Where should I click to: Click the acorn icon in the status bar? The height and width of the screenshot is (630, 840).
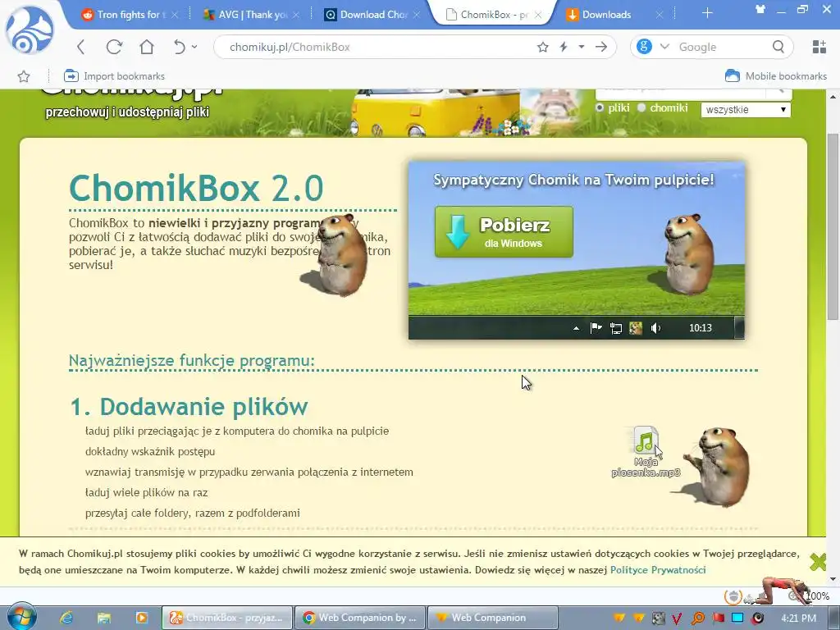(733, 596)
